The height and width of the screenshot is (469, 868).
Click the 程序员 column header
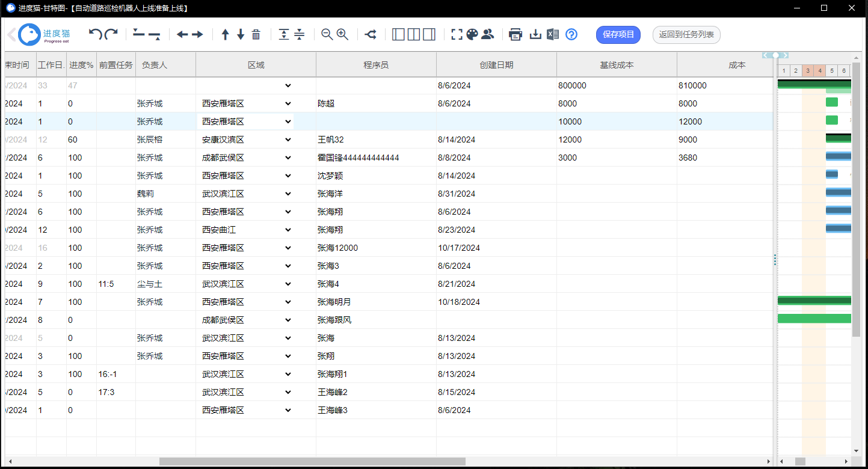tap(376, 65)
